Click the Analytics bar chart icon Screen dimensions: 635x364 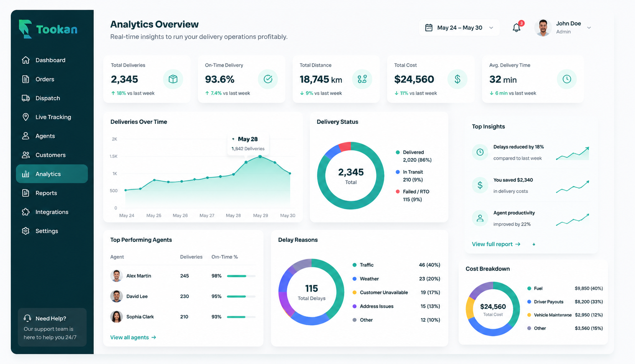[x=26, y=174]
